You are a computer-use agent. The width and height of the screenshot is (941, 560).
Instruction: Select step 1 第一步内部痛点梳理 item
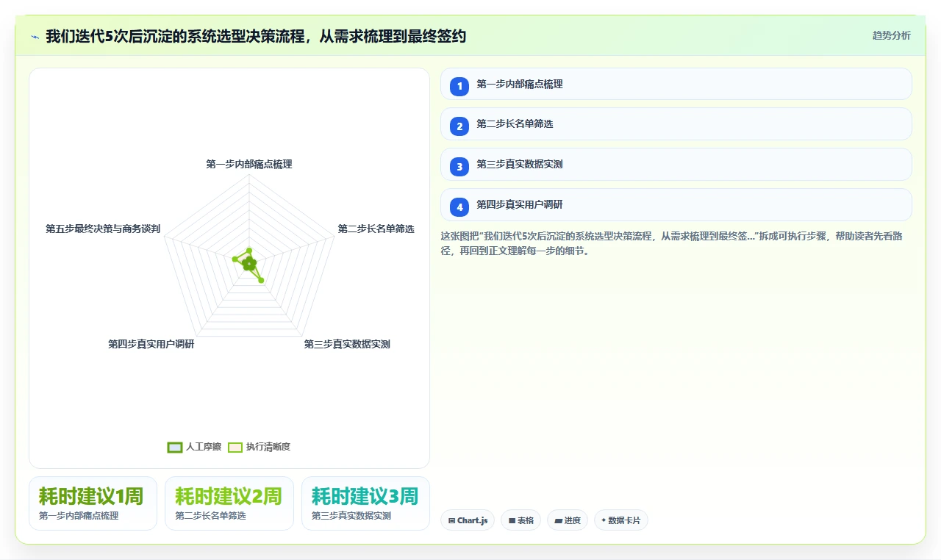pos(676,85)
